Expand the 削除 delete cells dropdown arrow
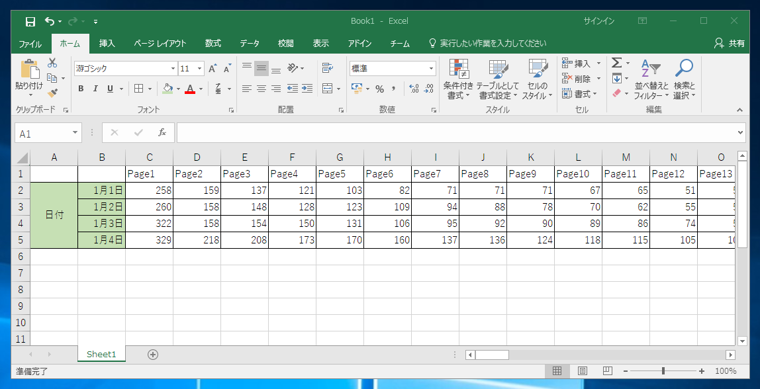Viewport: 760px width, 389px height. (599, 78)
